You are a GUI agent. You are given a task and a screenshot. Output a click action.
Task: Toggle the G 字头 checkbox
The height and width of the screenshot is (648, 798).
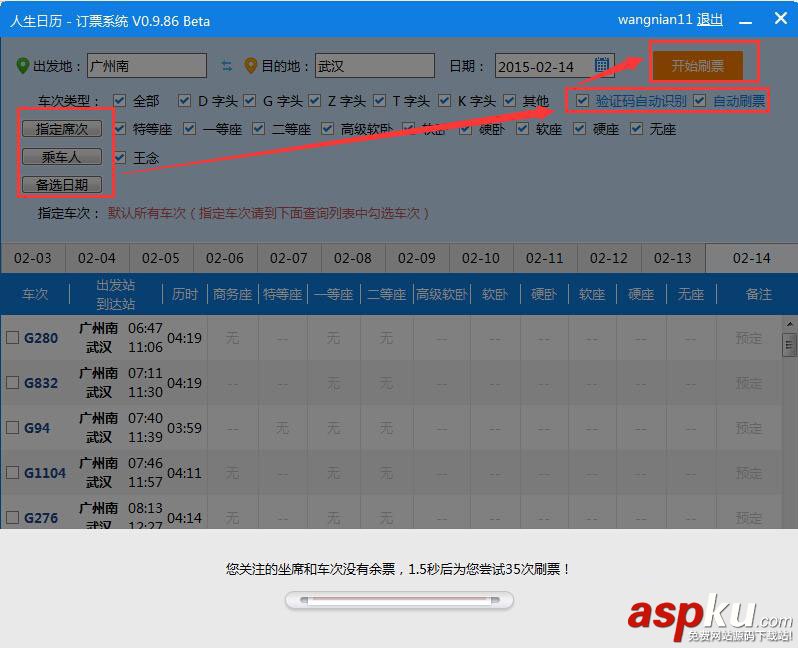pyautogui.click(x=249, y=101)
